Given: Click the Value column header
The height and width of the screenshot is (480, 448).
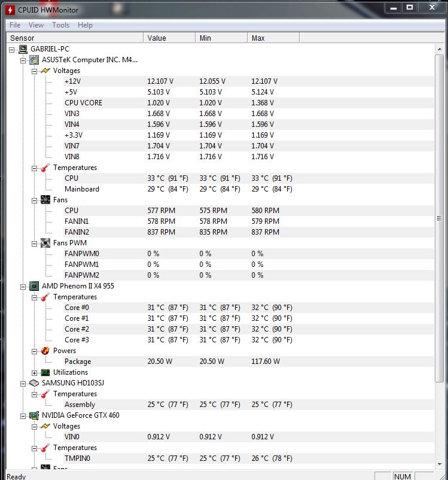Looking at the screenshot, I should [169, 38].
